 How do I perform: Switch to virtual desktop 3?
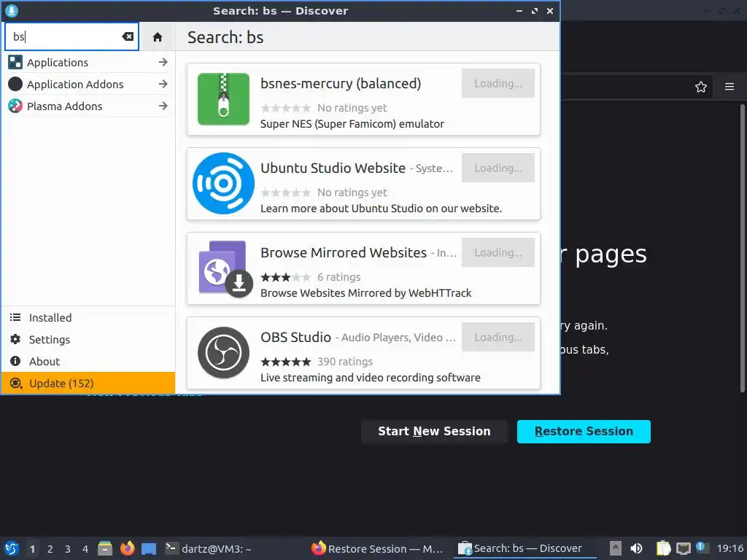click(x=68, y=549)
